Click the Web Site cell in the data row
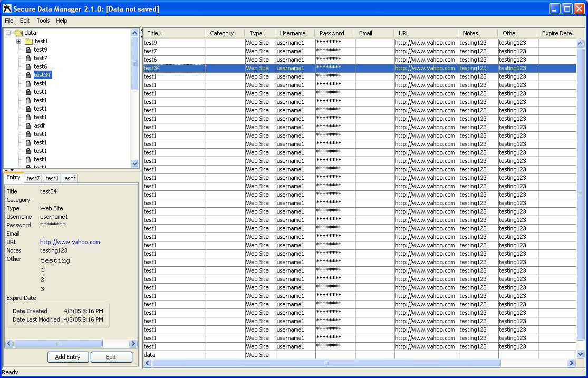 pos(261,355)
